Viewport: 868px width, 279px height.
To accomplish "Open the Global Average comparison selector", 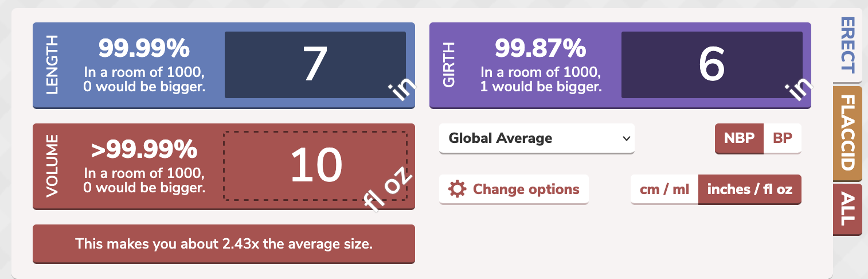I will [536, 138].
